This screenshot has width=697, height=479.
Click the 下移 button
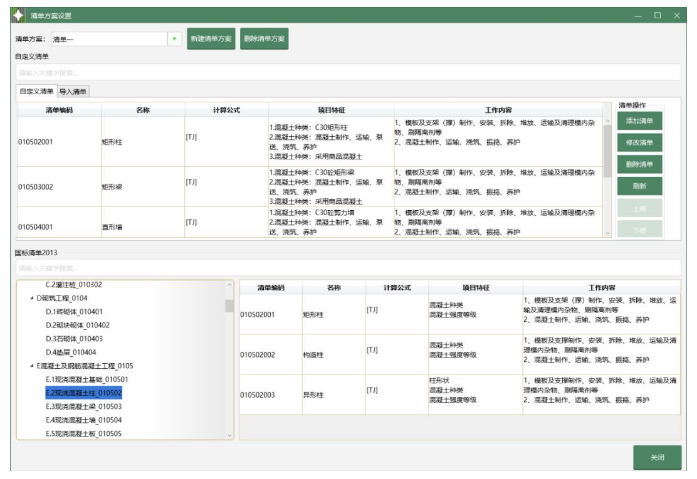(639, 229)
